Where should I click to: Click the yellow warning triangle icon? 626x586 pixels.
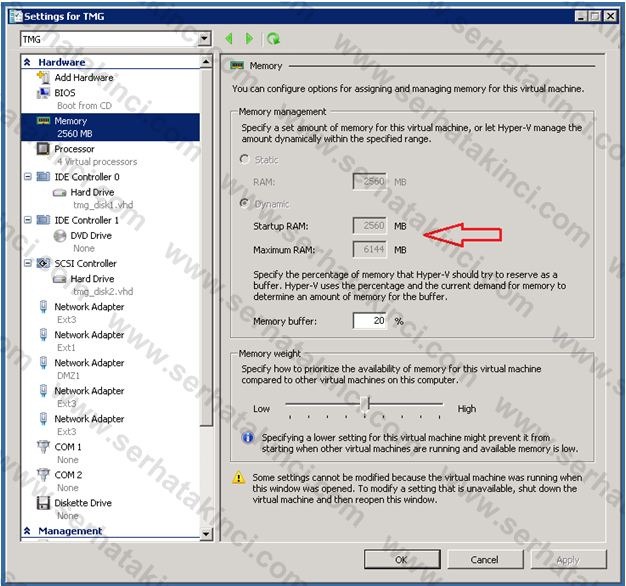click(238, 477)
